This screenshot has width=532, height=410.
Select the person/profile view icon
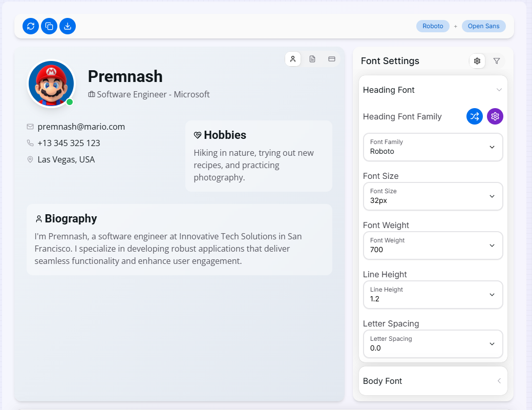pyautogui.click(x=293, y=59)
